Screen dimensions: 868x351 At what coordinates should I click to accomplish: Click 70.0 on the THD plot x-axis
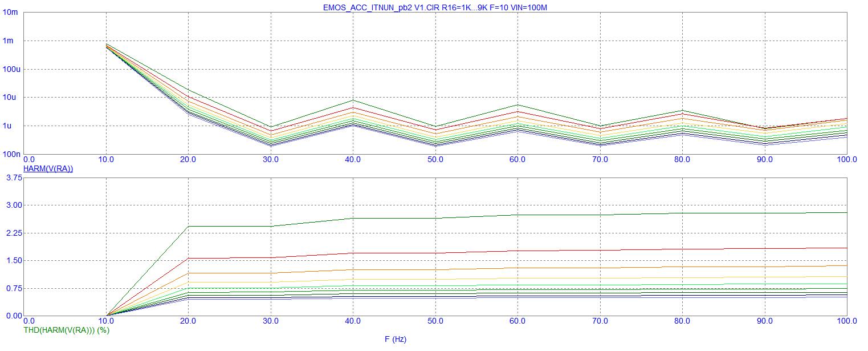click(600, 321)
